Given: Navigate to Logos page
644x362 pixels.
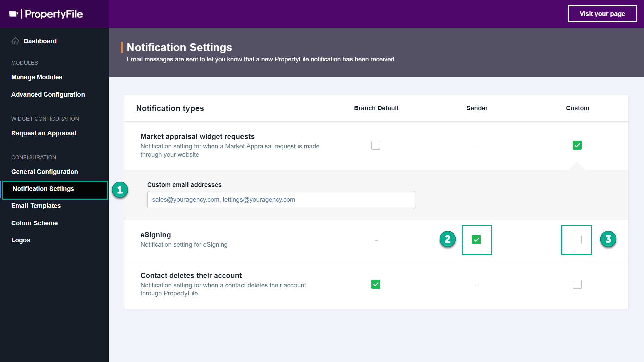Looking at the screenshot, I should coord(21,240).
